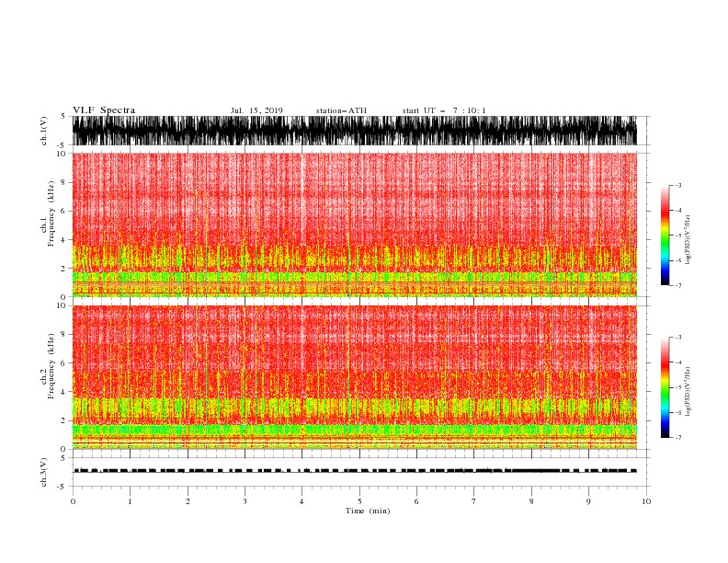Screen dimensions: 728x563
Task: Click time axis tick label "5"
Action: (x=359, y=501)
